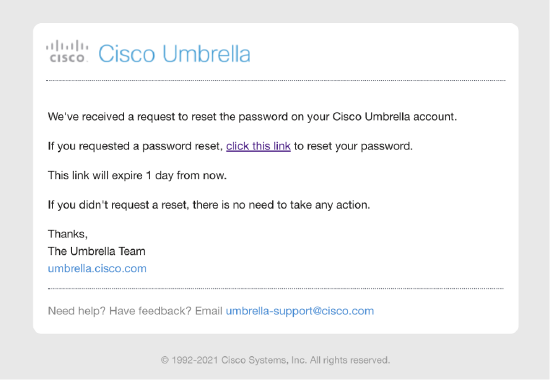Click the 1992-2021 Cisco Systems copyright notice
550x380 pixels.
click(275, 360)
